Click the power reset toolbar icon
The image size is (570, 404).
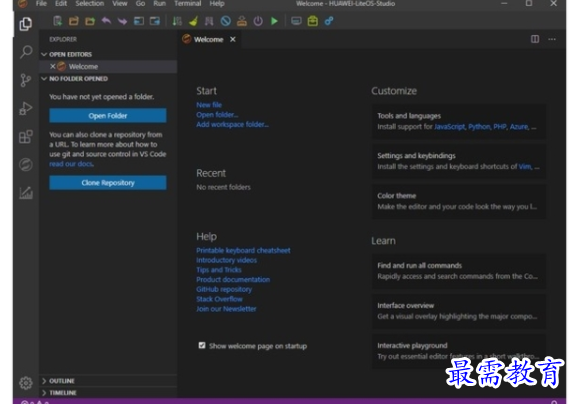[x=258, y=21]
